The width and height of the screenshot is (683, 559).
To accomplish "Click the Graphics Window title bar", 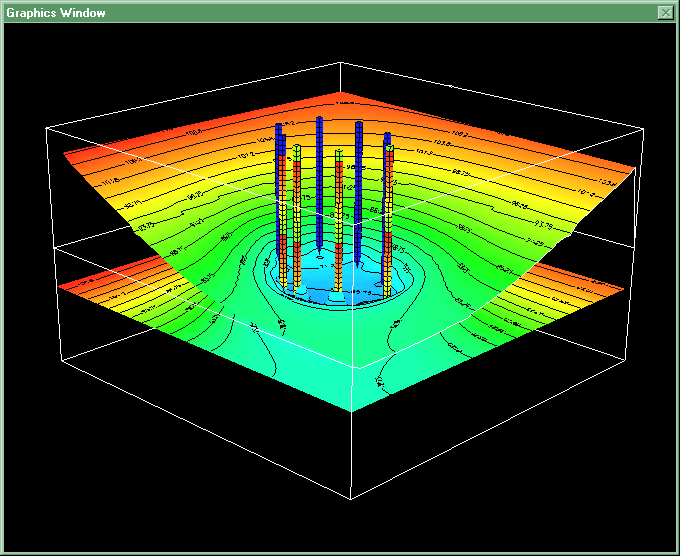I will tap(300, 13).
